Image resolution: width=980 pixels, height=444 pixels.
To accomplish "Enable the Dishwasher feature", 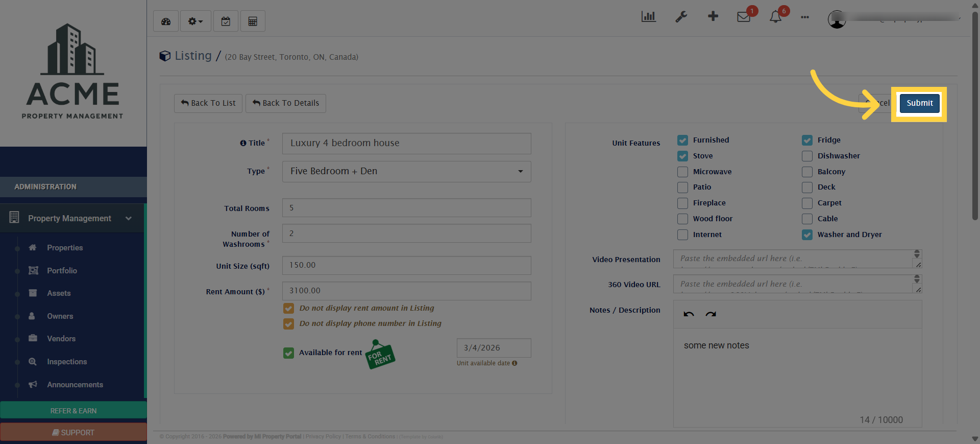I will [x=807, y=156].
